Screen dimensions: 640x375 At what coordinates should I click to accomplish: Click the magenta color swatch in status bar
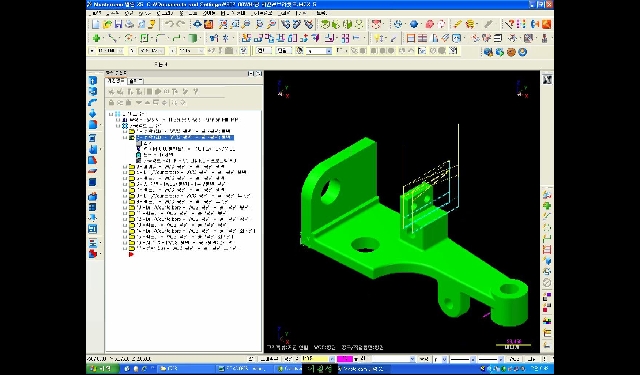(x=344, y=359)
